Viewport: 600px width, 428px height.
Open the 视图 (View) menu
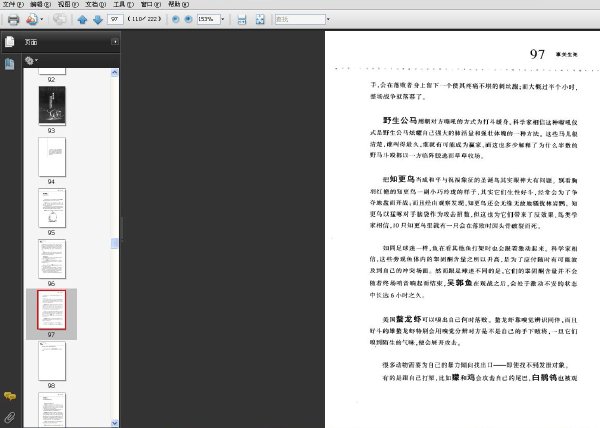[68, 4]
